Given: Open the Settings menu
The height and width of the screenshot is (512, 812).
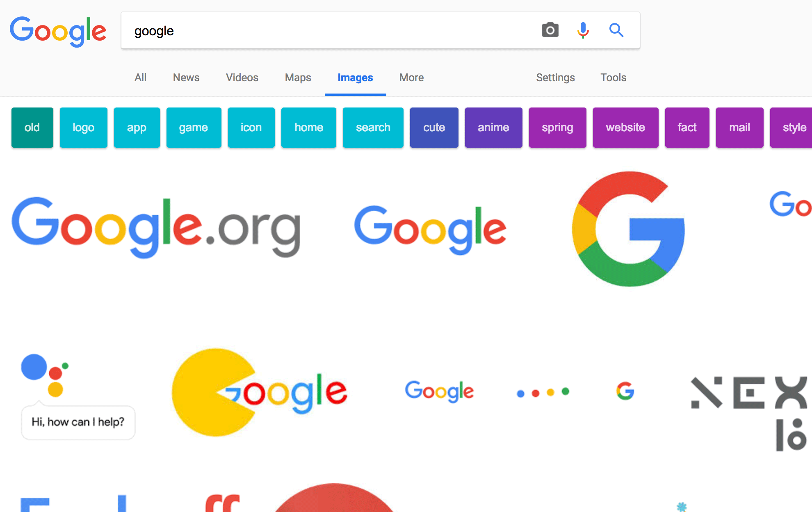Looking at the screenshot, I should [555, 77].
